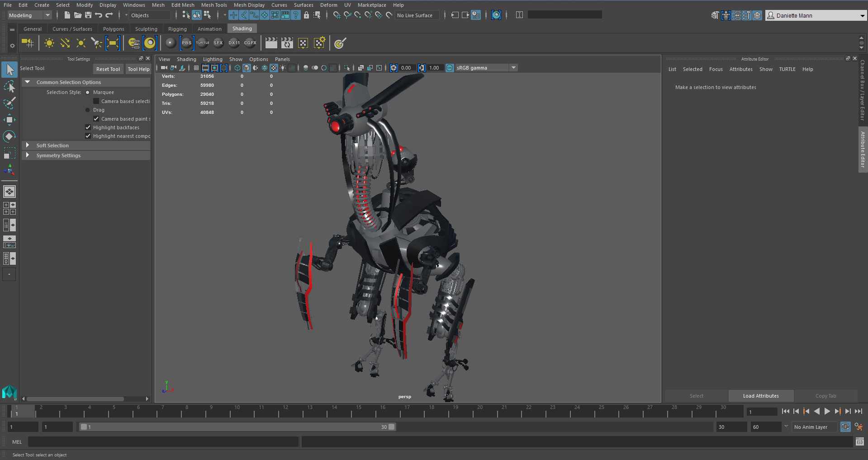The image size is (868, 460).
Task: Click the Load Attributes button
Action: point(761,396)
